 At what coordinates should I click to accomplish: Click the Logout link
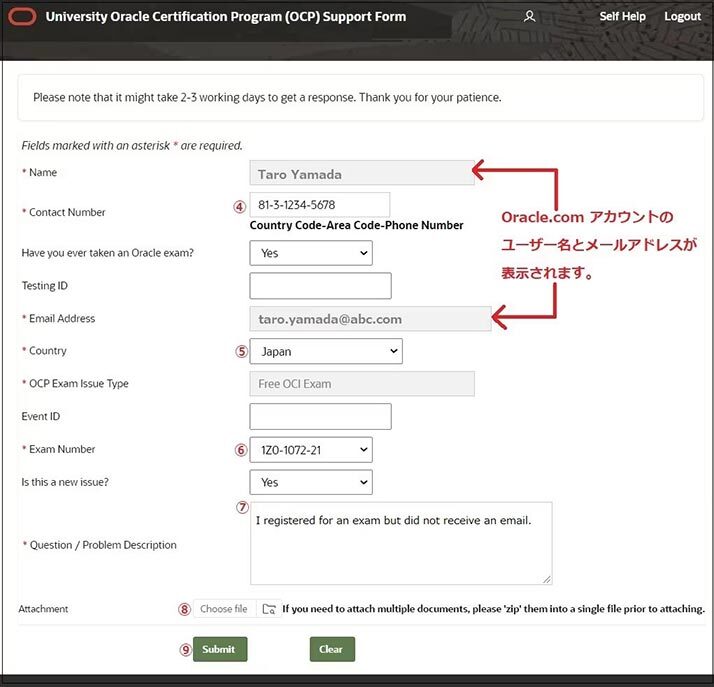(682, 16)
